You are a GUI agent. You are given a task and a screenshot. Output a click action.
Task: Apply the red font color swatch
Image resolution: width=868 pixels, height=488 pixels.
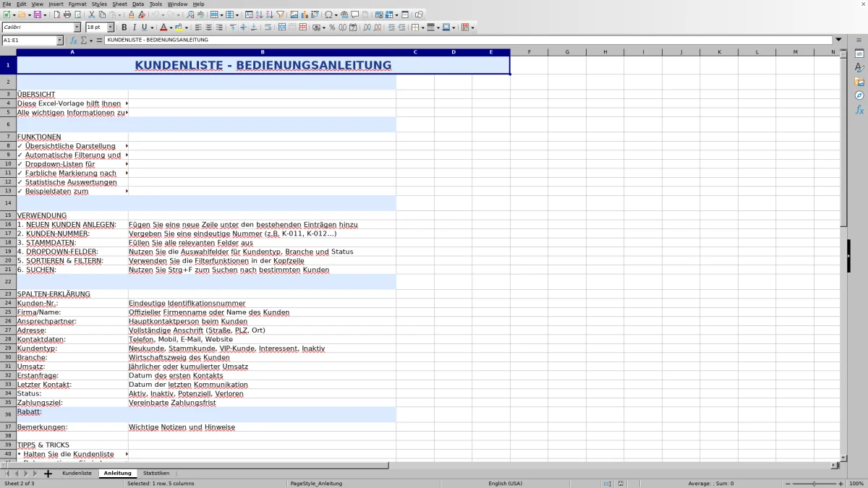point(163,27)
